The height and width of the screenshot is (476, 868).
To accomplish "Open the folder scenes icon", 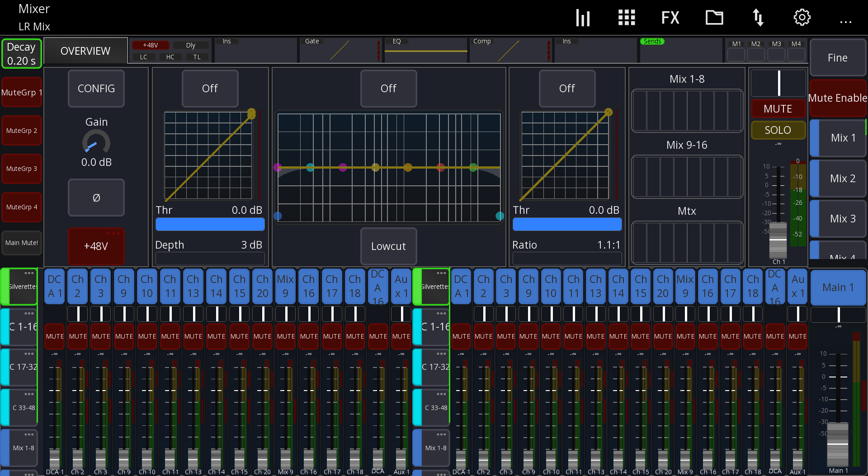I will (714, 18).
